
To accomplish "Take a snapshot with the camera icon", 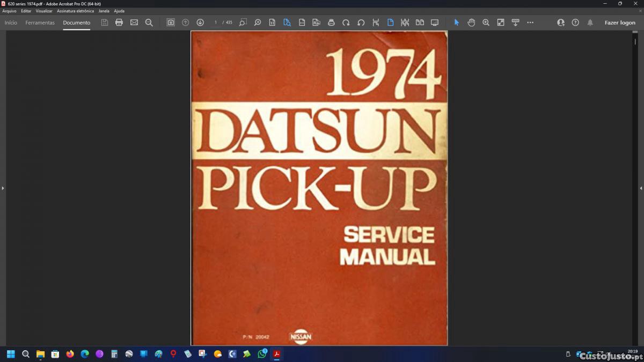I will pos(171,23).
